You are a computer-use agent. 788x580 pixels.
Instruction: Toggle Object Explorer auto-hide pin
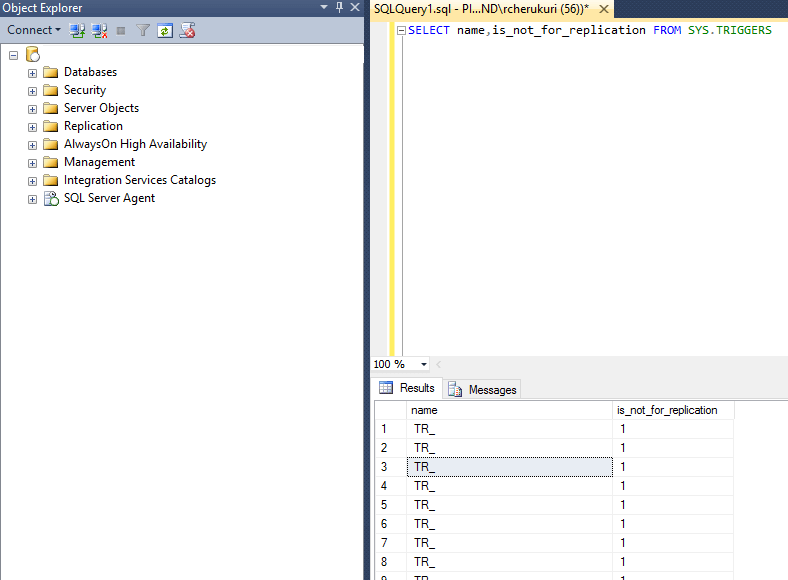(x=339, y=7)
